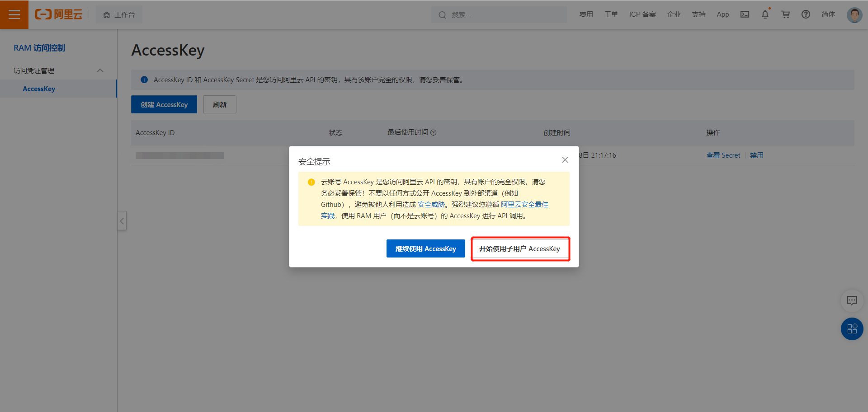Collapse the left sidebar panel
This screenshot has height=412, width=868.
(x=122, y=221)
